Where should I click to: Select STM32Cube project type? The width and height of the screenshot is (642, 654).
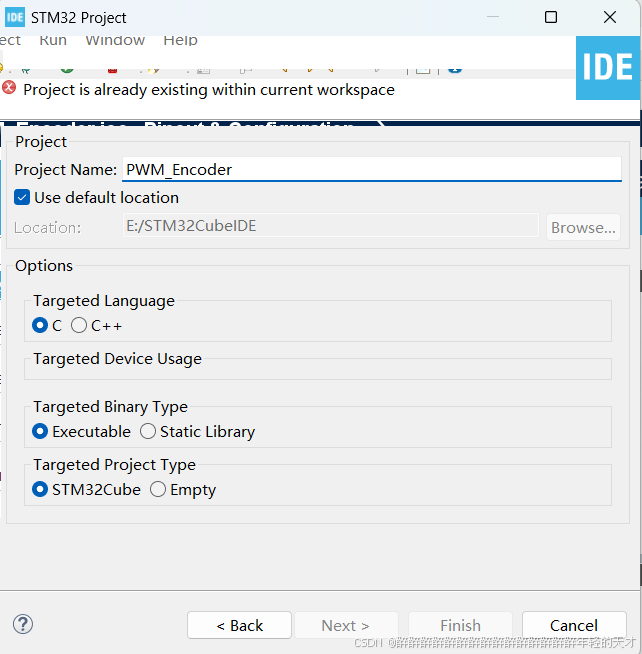tap(40, 489)
